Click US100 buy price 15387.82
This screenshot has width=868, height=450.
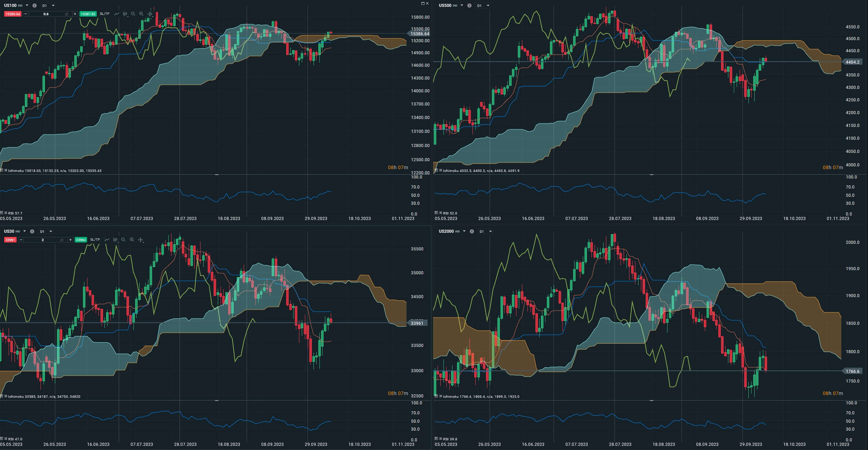(x=88, y=14)
